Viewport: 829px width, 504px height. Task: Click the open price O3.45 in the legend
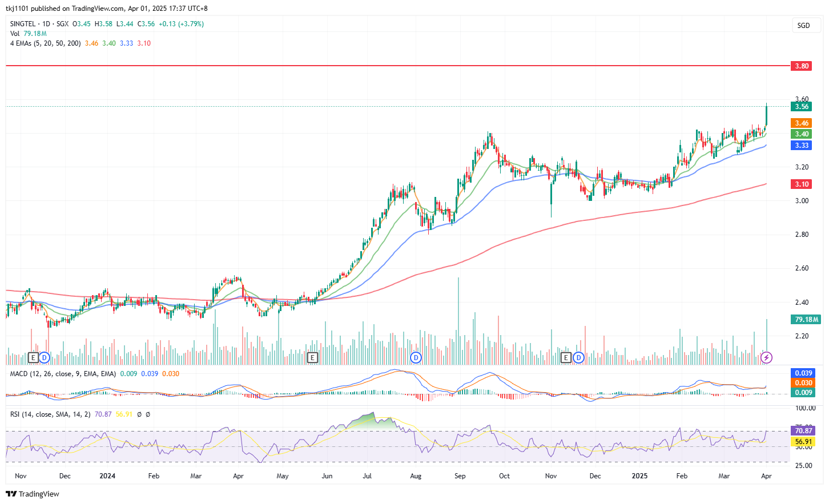[82, 24]
